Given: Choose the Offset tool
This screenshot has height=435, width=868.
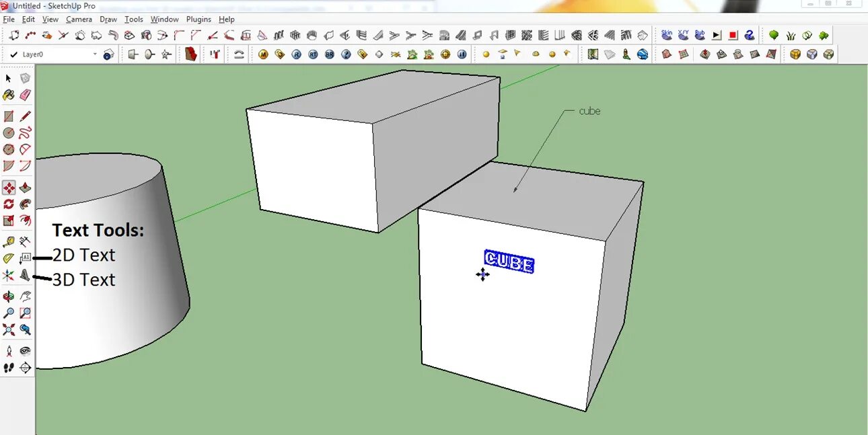Looking at the screenshot, I should coord(26,221).
